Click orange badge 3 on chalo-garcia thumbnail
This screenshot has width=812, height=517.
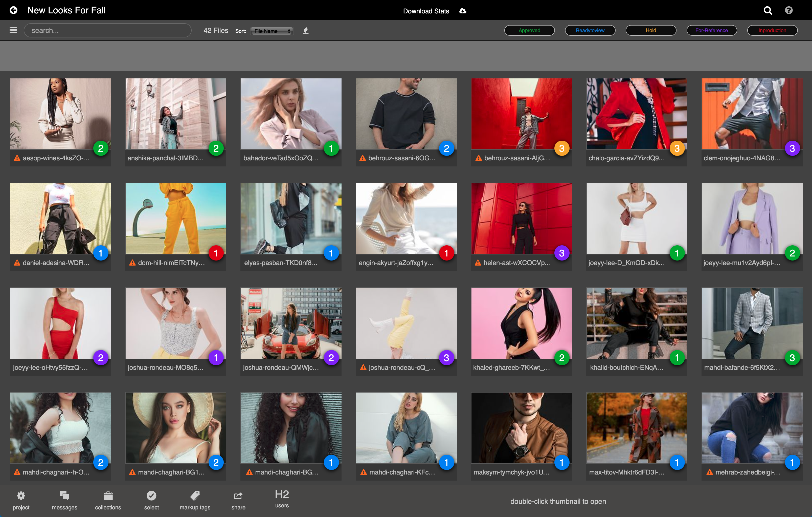click(677, 148)
